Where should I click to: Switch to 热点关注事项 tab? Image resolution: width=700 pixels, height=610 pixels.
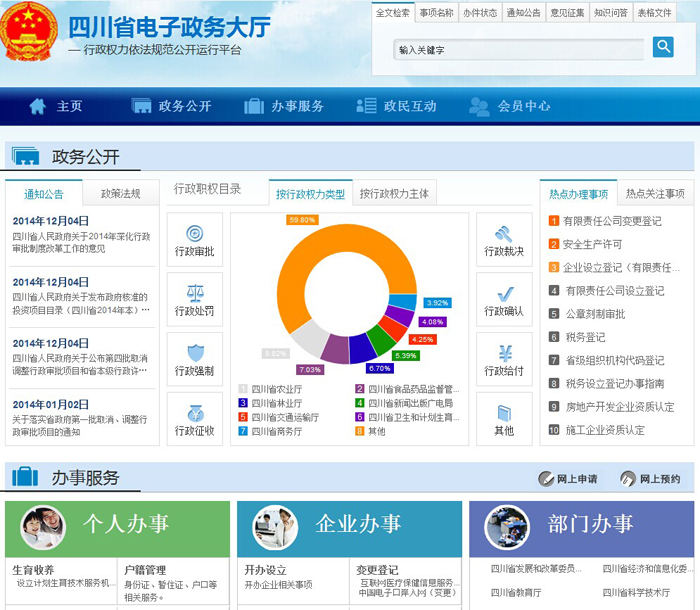point(655,193)
